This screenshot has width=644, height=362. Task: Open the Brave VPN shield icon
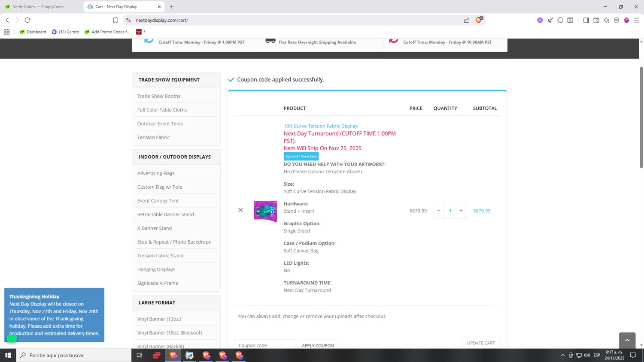point(617,20)
